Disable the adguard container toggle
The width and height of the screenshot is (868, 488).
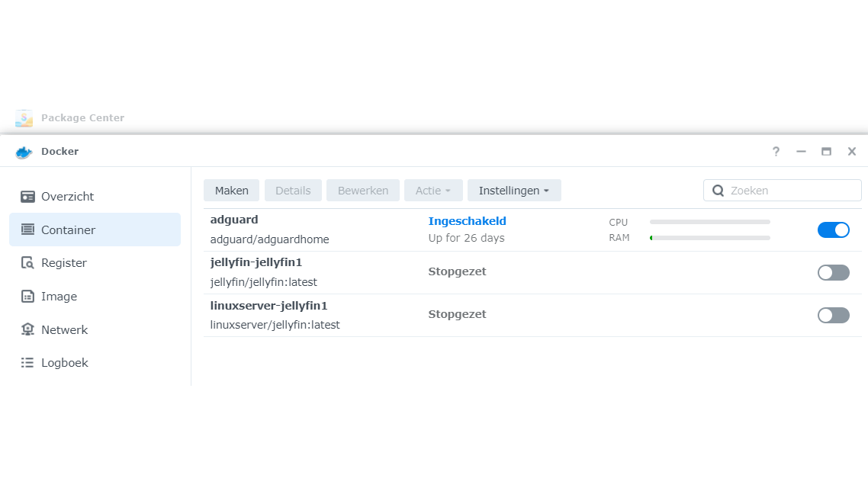833,230
